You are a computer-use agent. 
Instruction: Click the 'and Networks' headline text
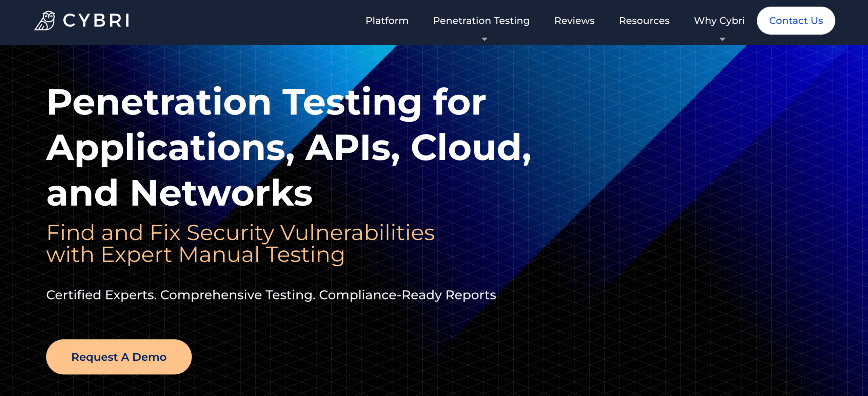click(179, 193)
